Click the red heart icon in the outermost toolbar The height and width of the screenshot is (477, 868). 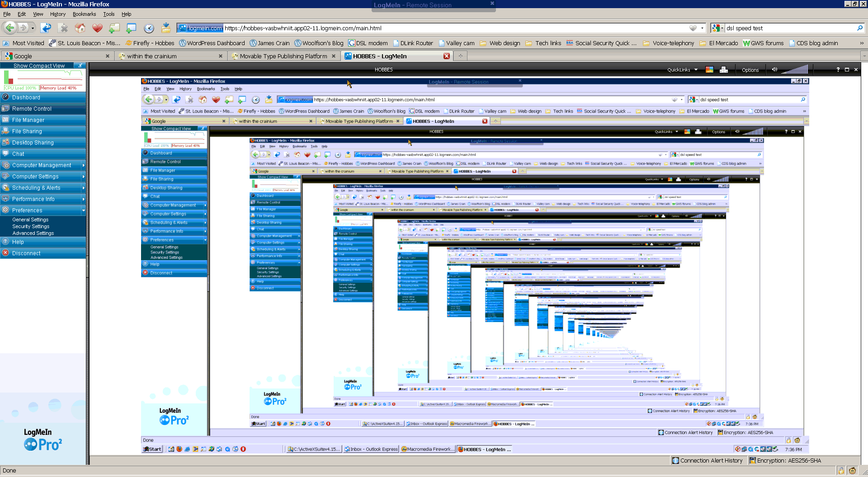[97, 28]
